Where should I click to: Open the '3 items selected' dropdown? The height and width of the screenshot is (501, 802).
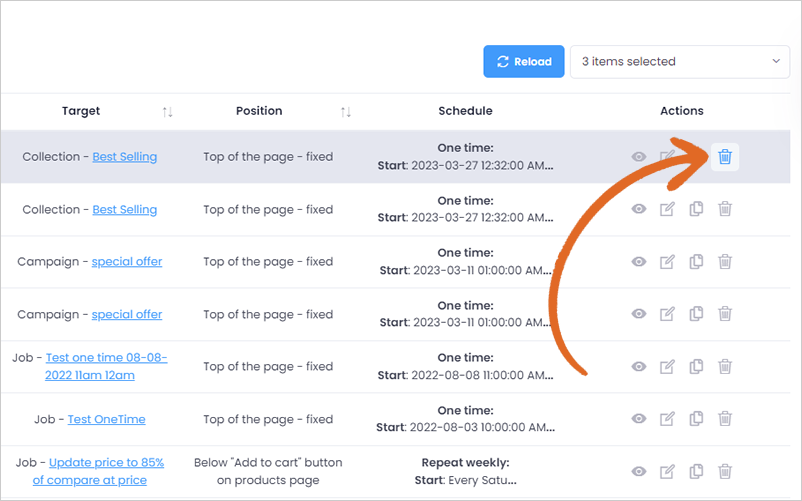click(x=680, y=61)
